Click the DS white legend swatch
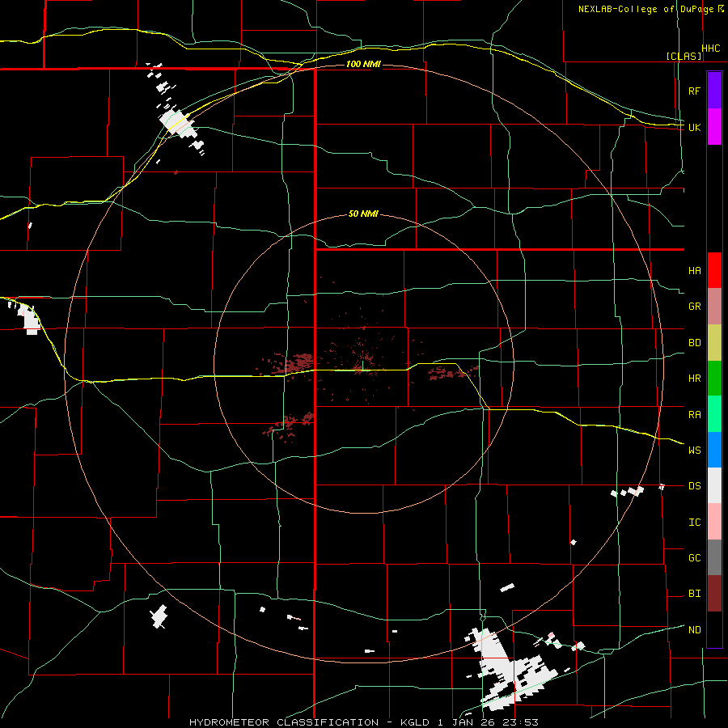The height and width of the screenshot is (728, 728). 714,485
